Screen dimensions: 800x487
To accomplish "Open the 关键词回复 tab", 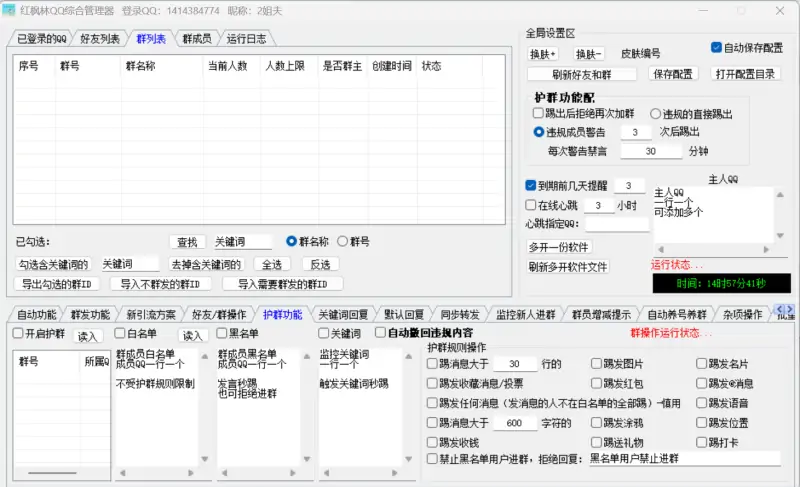I will [x=343, y=314].
